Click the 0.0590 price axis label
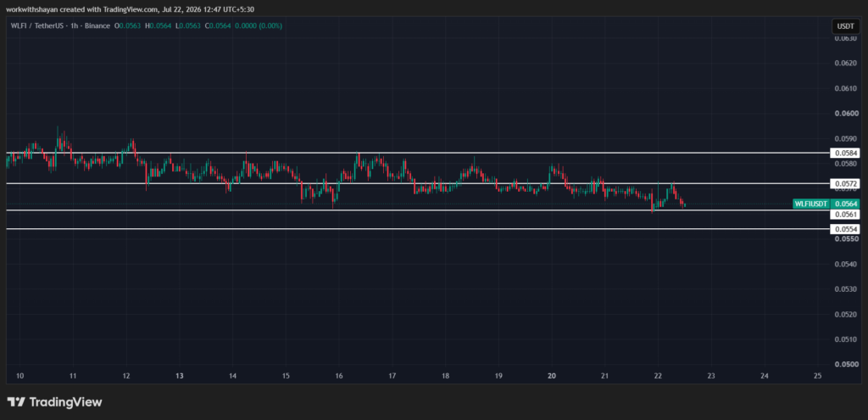 tap(845, 138)
